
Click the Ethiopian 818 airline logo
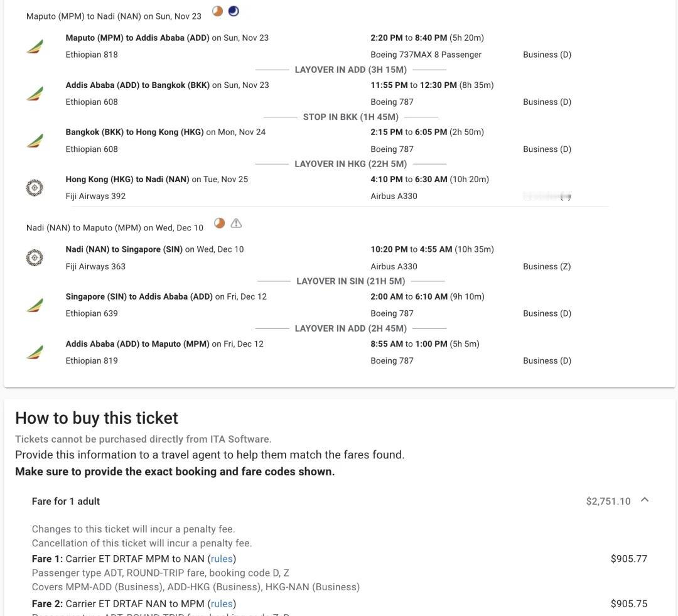[x=35, y=46]
